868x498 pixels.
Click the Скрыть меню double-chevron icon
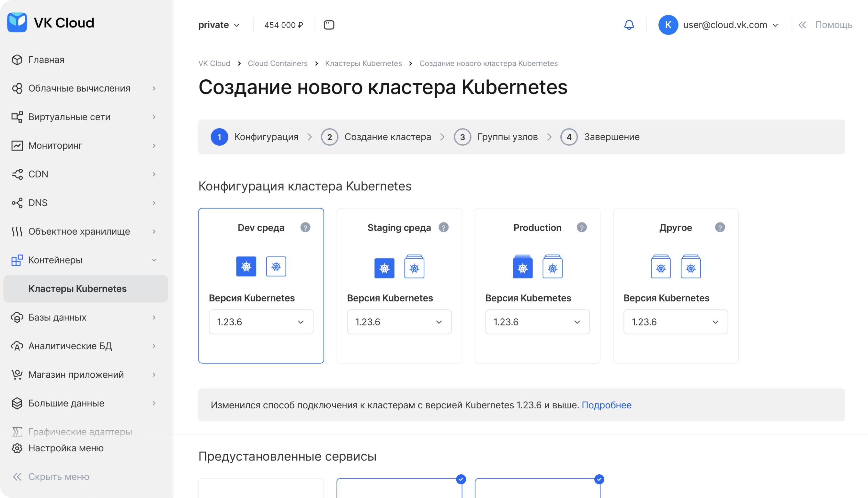pyautogui.click(x=17, y=477)
